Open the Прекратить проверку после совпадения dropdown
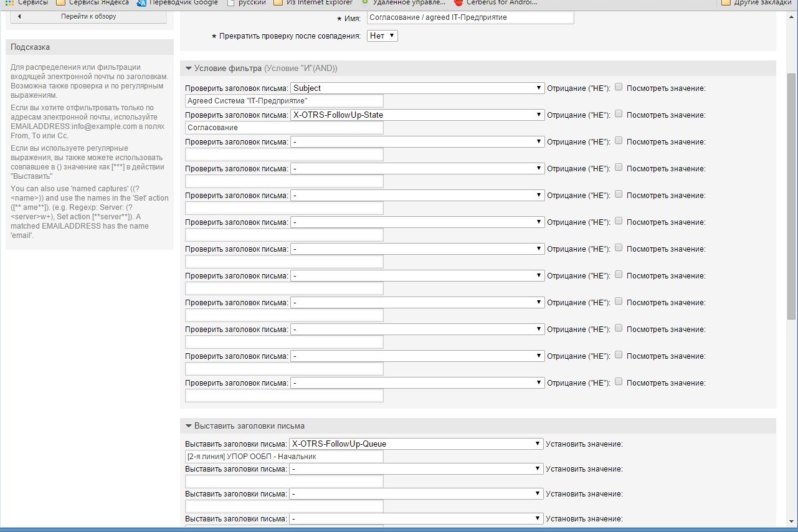Viewport: 798px width, 532px height. 382,36
